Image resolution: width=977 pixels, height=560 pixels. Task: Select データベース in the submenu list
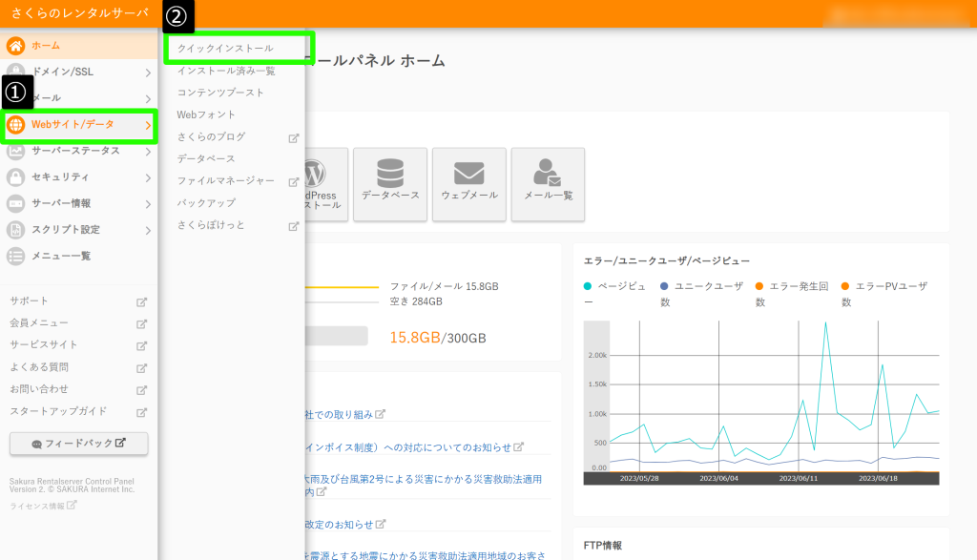(206, 159)
